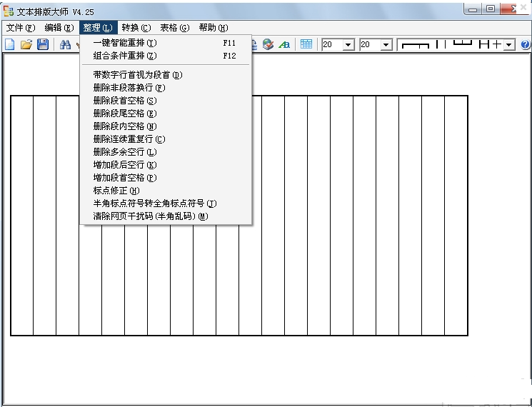Open the table line style dropdown
The image size is (532, 407).
[x=508, y=45]
